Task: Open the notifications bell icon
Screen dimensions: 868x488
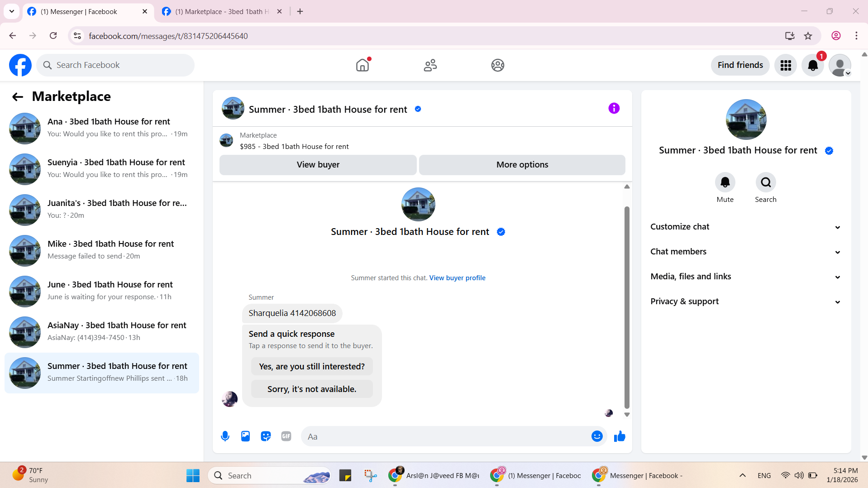Action: (813, 65)
